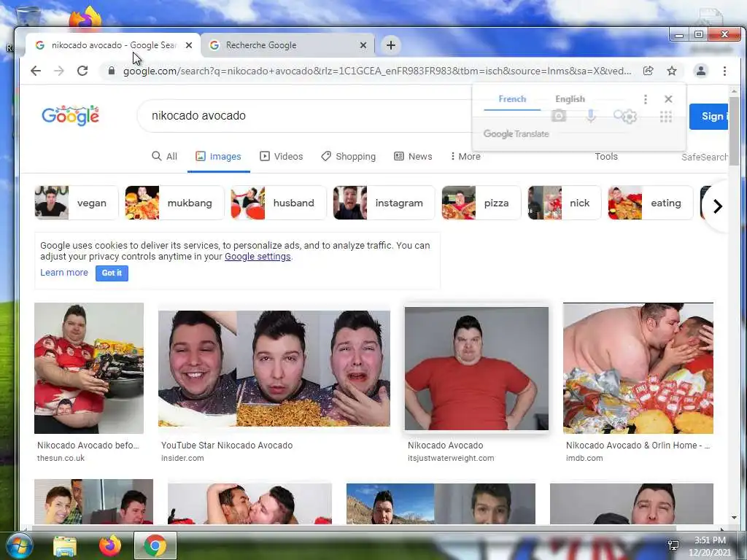Open the Chrome profile avatar icon
Screen dimensions: 747x560
click(x=701, y=71)
